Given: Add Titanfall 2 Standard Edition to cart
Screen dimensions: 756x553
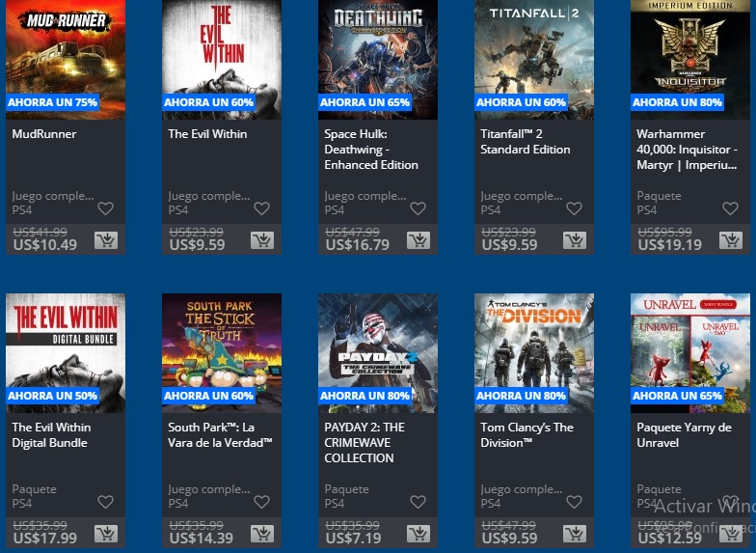Looking at the screenshot, I should tap(575, 239).
